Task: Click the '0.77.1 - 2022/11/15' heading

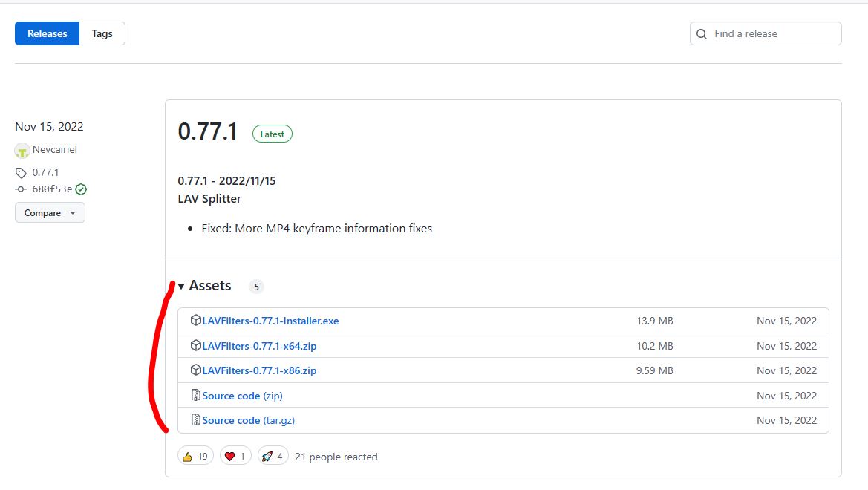Action: point(226,181)
